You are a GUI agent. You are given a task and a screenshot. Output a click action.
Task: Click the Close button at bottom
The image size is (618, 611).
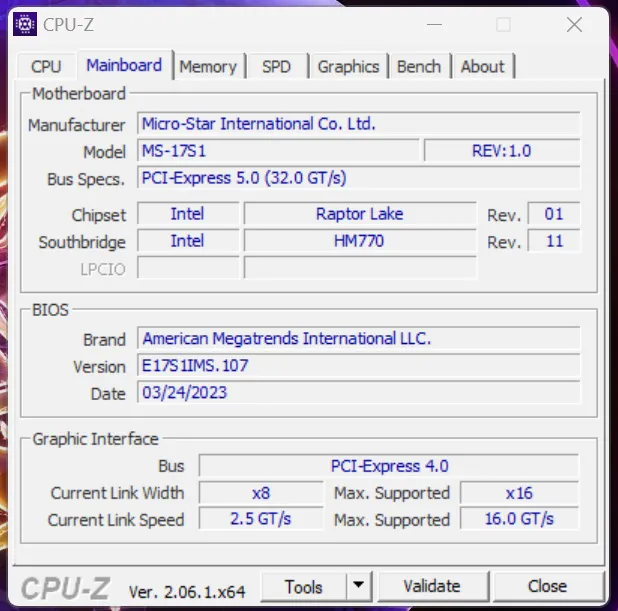tap(547, 587)
